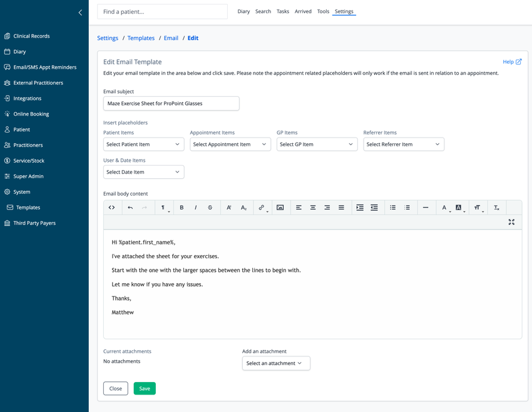Apply superscript formatting
The width and height of the screenshot is (532, 412).
tap(229, 208)
